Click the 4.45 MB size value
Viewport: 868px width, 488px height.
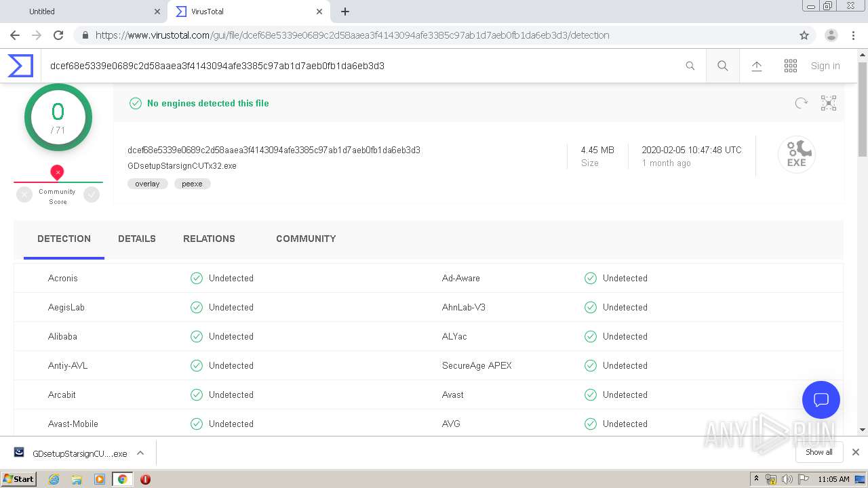pyautogui.click(x=597, y=150)
